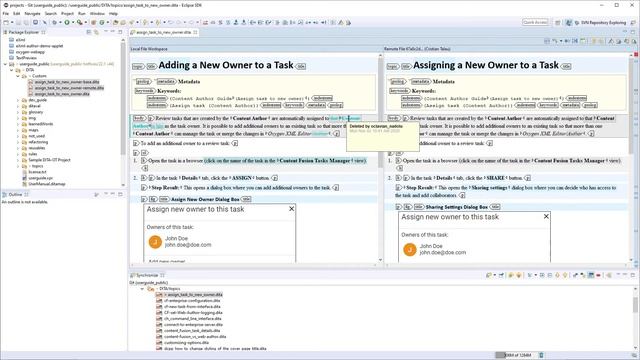Image resolution: width=640 pixels, height=360 pixels.
Task: Select the license.txt file
Action: click(x=38, y=172)
